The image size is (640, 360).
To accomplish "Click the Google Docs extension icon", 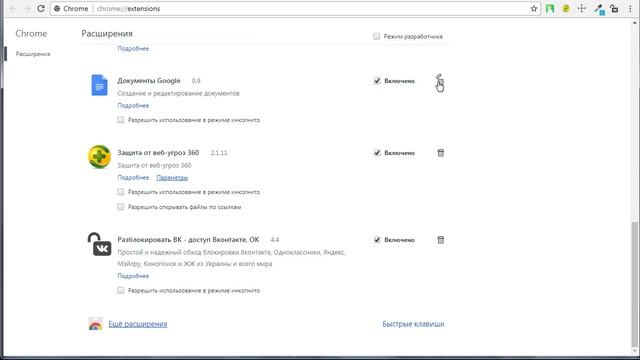I will click(99, 85).
